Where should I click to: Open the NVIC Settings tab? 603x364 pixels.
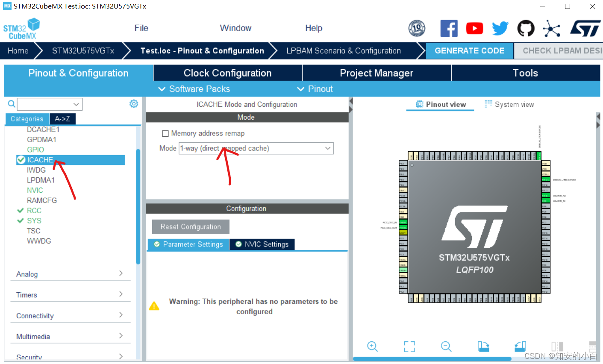[x=262, y=244]
